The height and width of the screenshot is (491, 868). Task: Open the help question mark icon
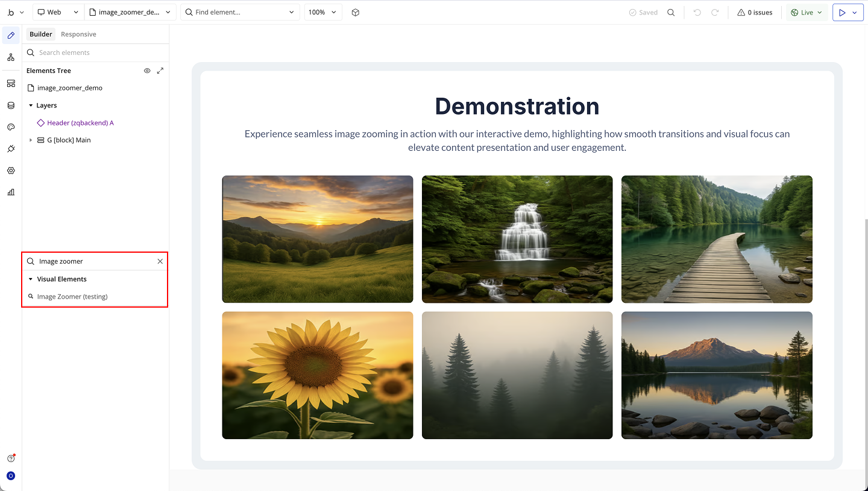(11, 458)
